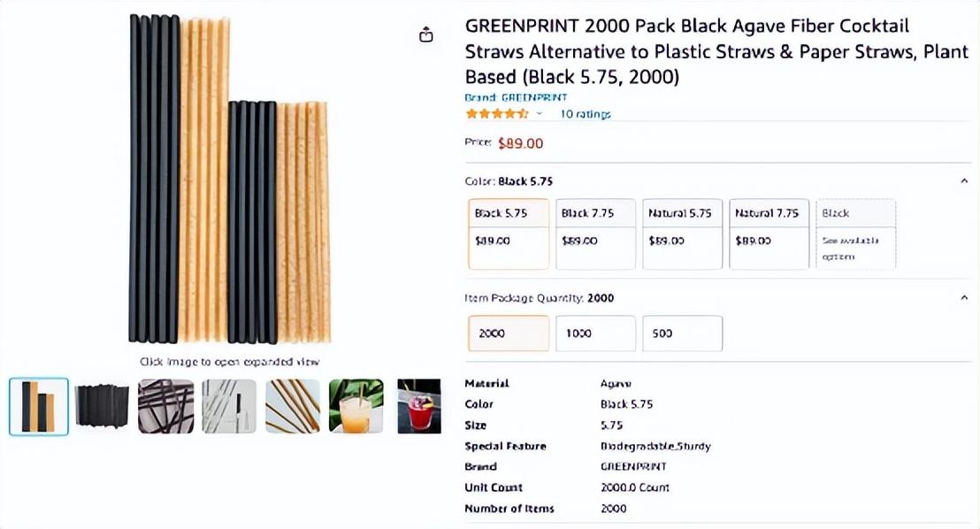See available options for Black
The height and width of the screenshot is (529, 980).
[855, 234]
